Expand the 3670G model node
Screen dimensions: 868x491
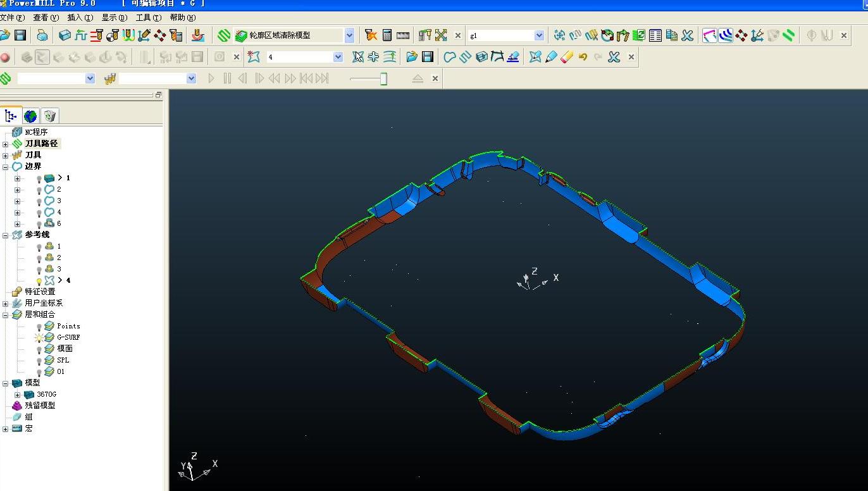pos(17,394)
